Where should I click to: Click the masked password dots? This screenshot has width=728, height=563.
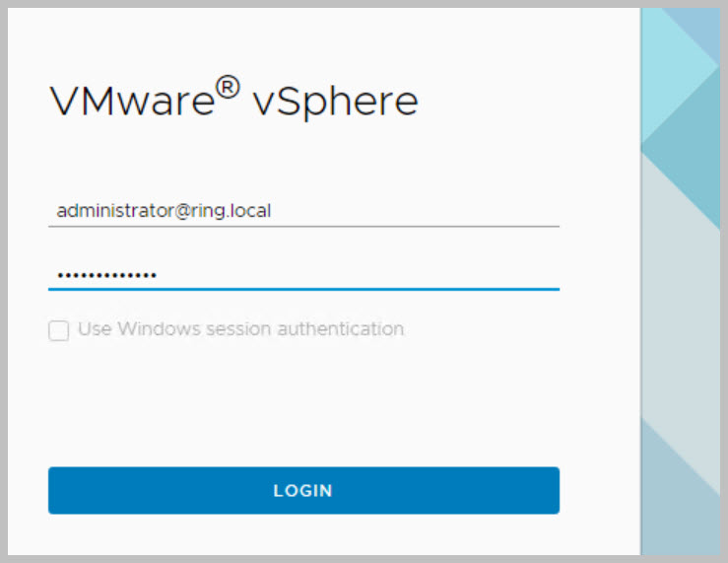coord(106,275)
